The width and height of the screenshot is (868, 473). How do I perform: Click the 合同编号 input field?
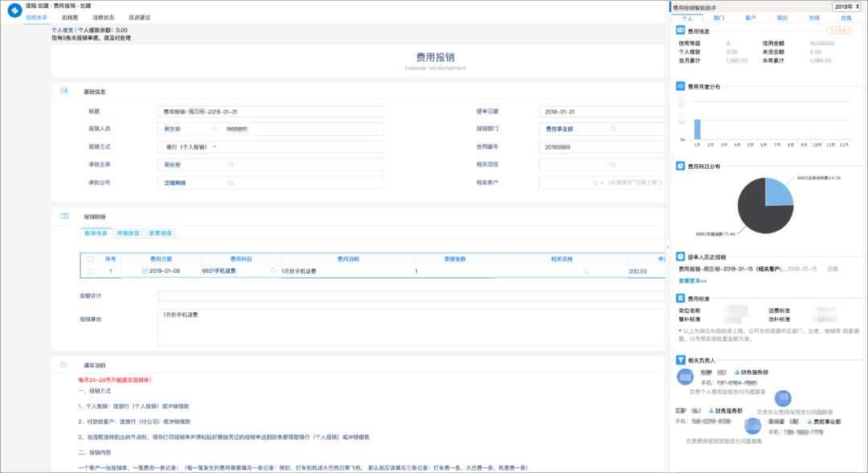pos(602,146)
